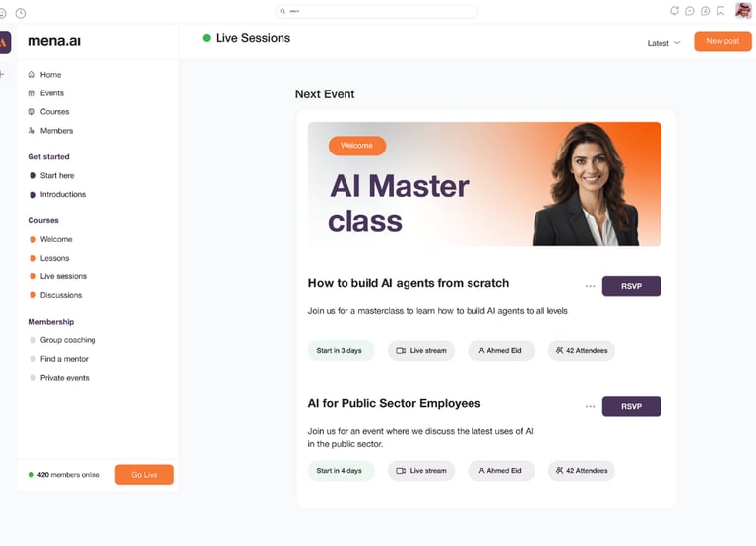
Task: Open How to build AI agents from scratch title
Action: point(409,283)
